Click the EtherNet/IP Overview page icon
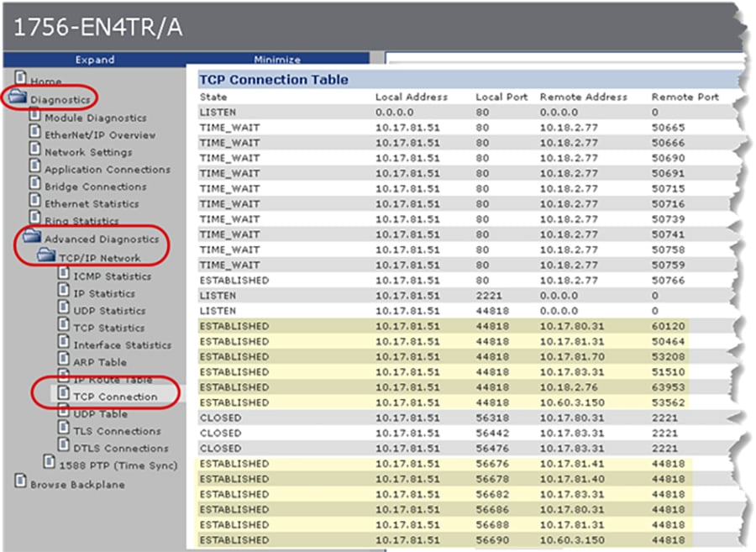 34,132
